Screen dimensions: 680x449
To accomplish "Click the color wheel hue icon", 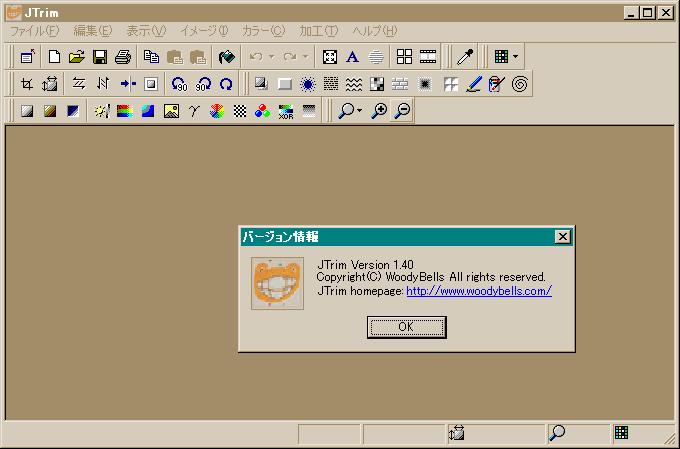I will tap(217, 111).
